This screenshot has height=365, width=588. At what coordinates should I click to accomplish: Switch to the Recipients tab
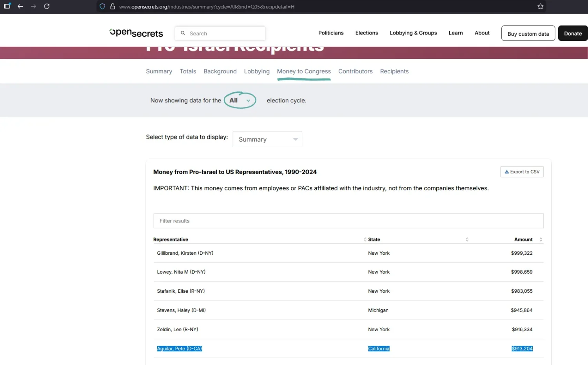pos(394,71)
